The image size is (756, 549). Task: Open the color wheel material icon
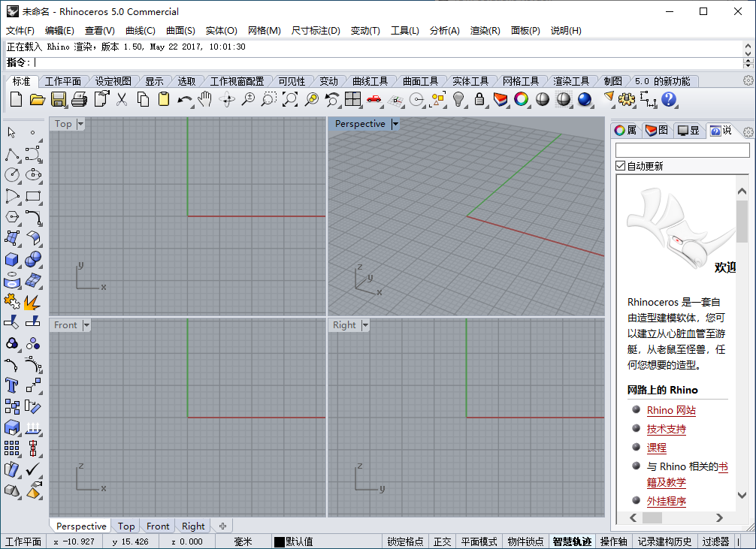pos(522,99)
